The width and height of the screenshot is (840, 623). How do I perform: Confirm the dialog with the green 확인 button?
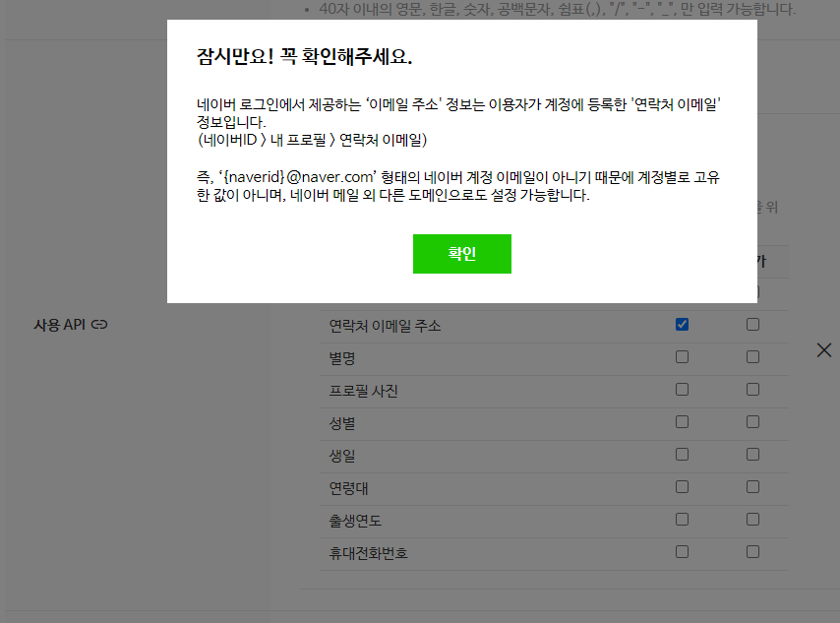tap(461, 254)
